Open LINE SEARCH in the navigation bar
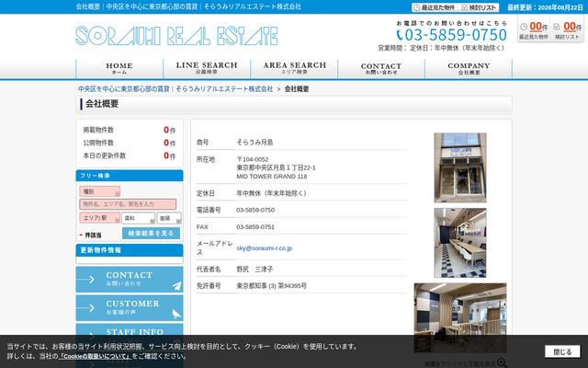This screenshot has height=368, width=588. [x=207, y=68]
